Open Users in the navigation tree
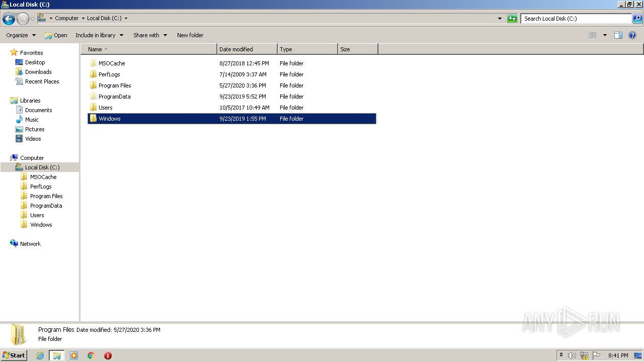This screenshot has width=644, height=362. [x=37, y=215]
